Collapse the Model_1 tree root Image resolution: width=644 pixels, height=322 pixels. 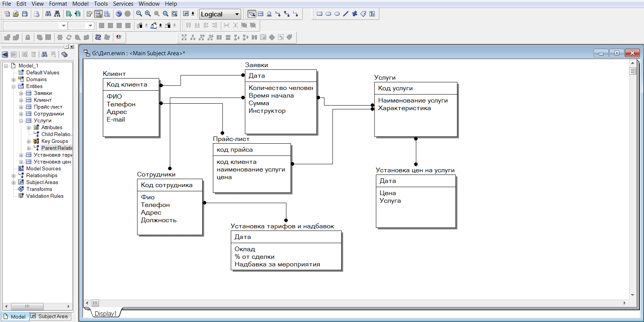coord(6,66)
